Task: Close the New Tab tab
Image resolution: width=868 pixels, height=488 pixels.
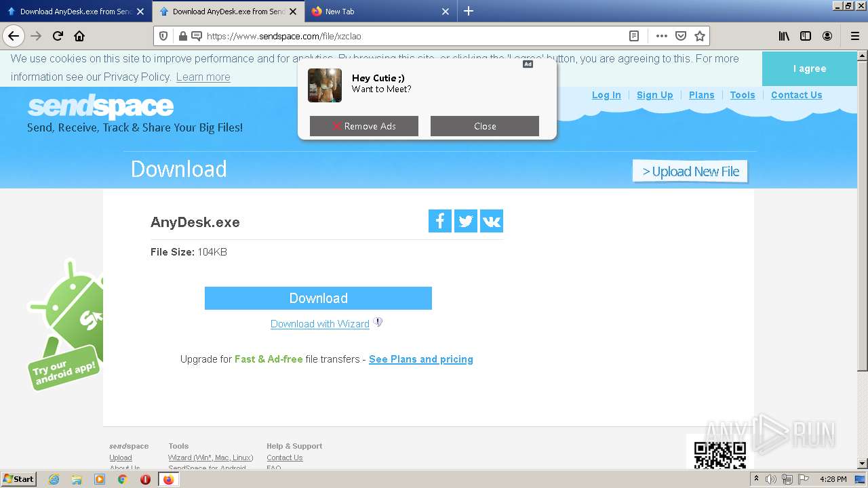Action: (446, 12)
